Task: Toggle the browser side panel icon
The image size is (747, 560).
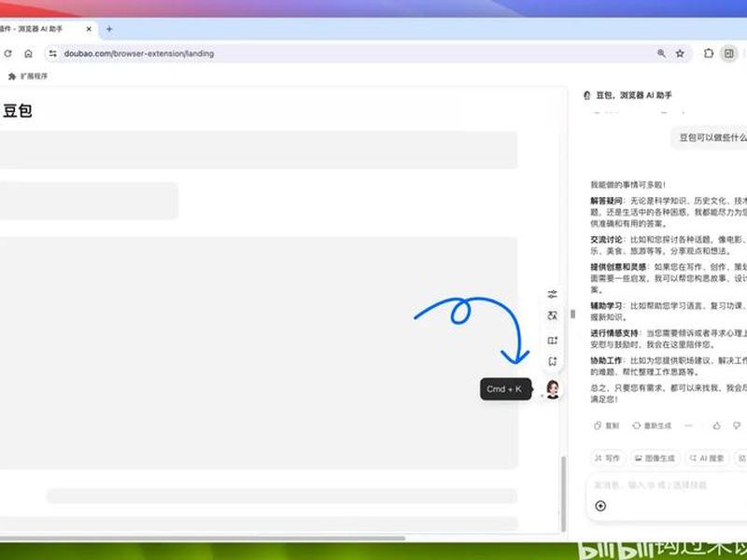Action: point(729,53)
